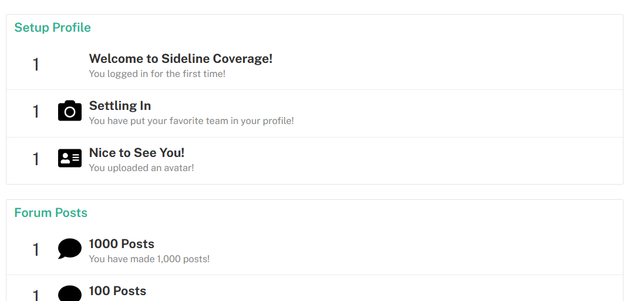Click the camera icon beside Settling In

tap(69, 111)
